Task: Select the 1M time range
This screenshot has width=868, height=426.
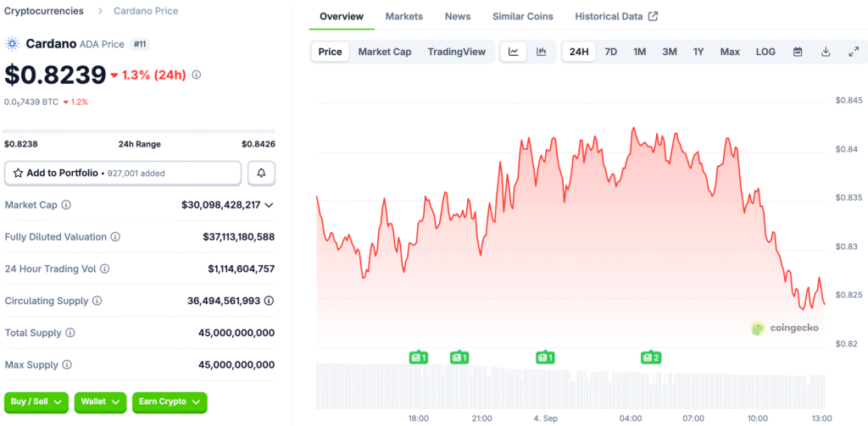Action: click(639, 52)
